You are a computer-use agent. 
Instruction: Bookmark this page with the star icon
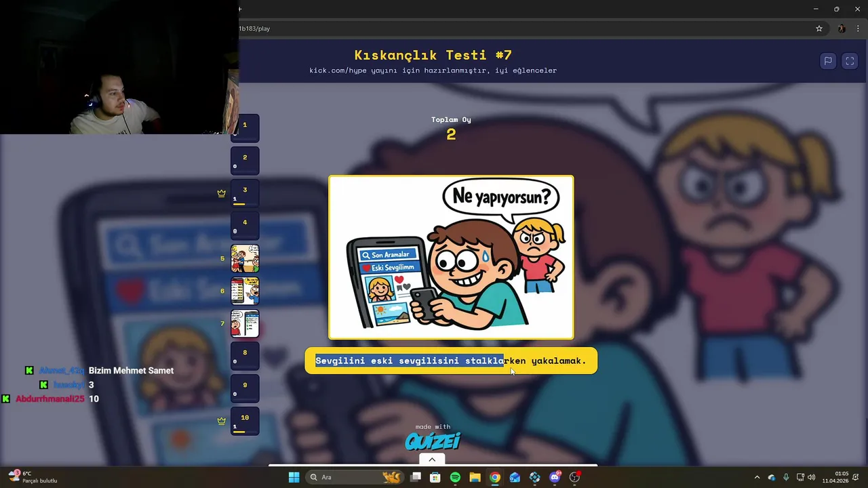pos(819,28)
